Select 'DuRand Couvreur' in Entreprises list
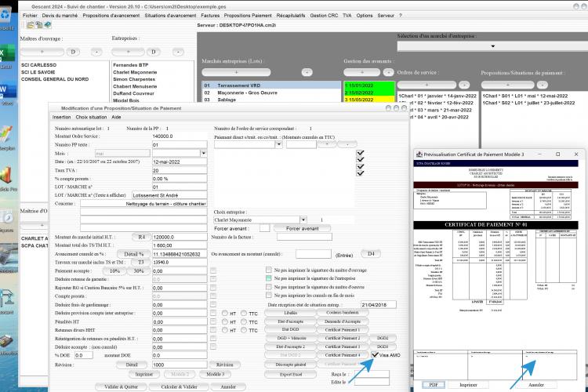 tap(133, 93)
